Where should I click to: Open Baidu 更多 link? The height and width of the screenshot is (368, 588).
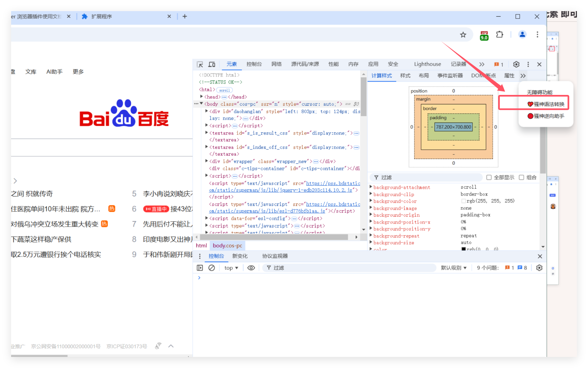(78, 71)
